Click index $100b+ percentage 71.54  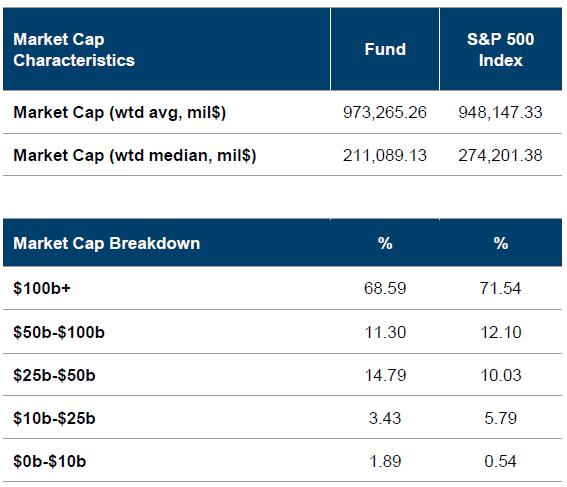(500, 288)
